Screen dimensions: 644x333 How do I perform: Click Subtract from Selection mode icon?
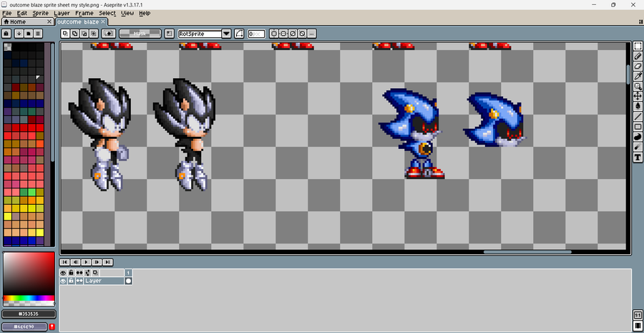click(x=84, y=34)
